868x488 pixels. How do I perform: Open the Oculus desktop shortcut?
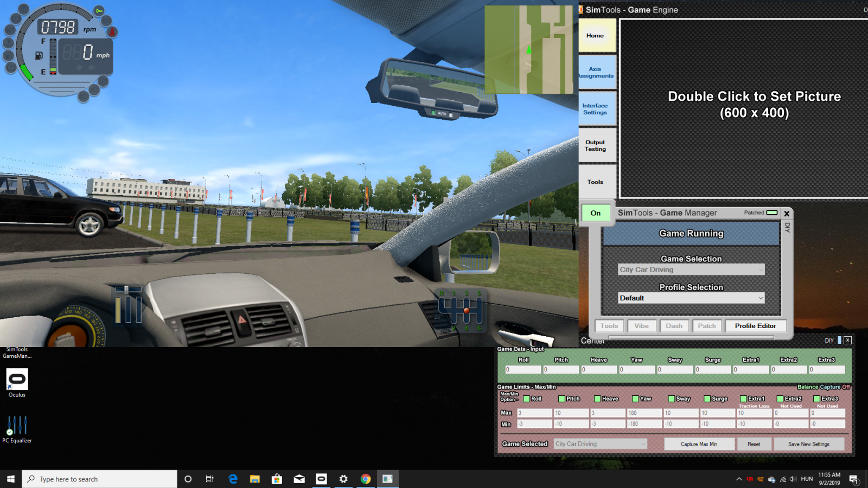click(x=17, y=383)
